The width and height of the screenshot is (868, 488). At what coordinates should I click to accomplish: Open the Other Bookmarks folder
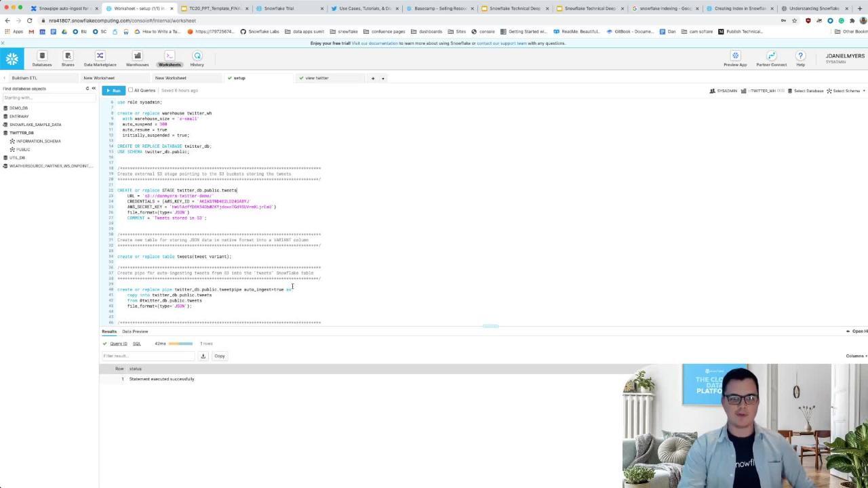click(851, 31)
